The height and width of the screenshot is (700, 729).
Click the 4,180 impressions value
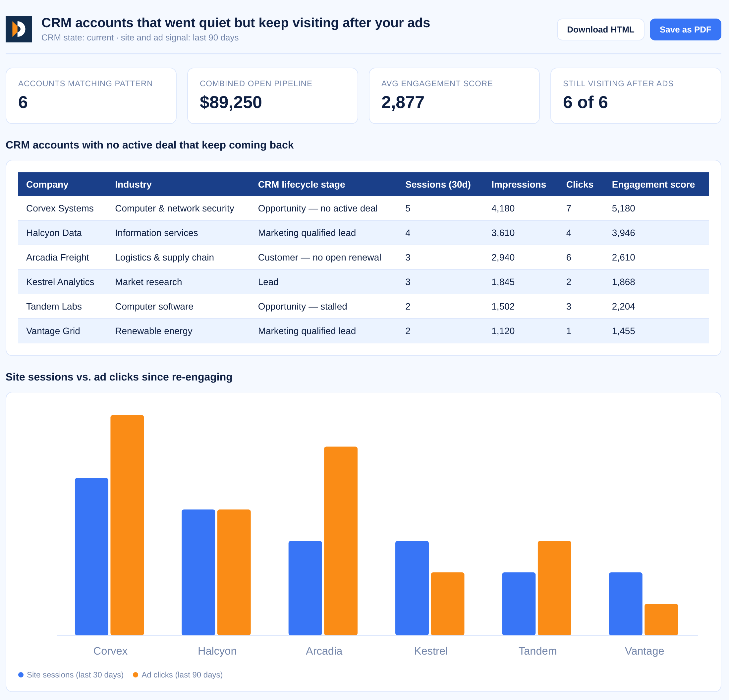coord(503,208)
